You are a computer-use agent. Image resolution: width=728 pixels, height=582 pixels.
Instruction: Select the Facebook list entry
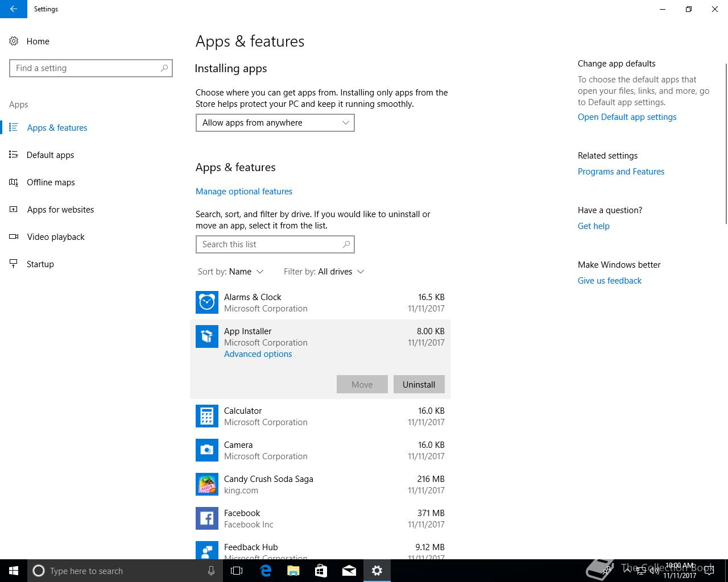point(320,518)
